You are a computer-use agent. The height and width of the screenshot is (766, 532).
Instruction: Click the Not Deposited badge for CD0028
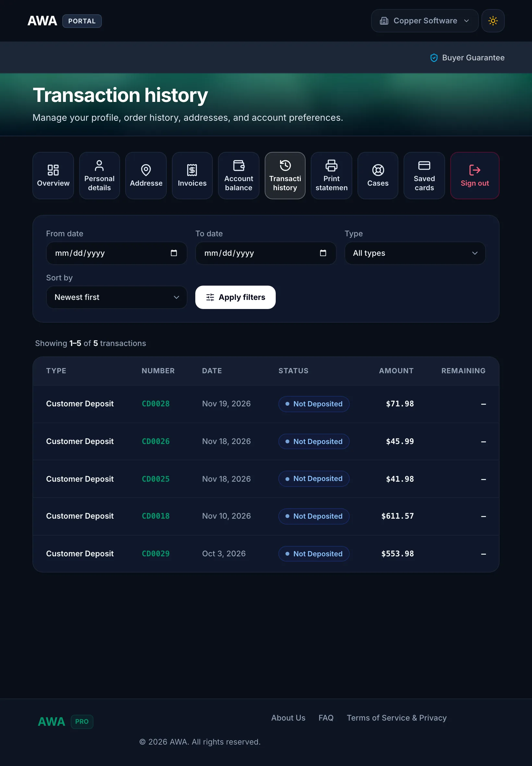314,404
